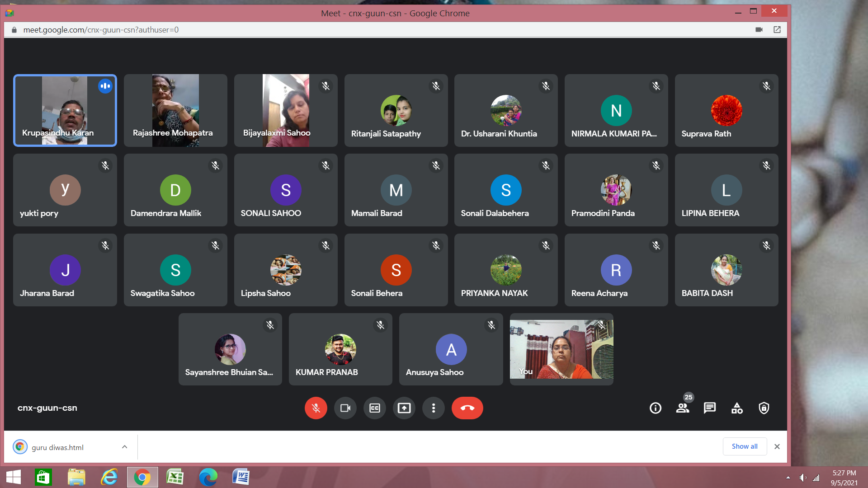
Task: Close the downloads bar
Action: point(777,446)
